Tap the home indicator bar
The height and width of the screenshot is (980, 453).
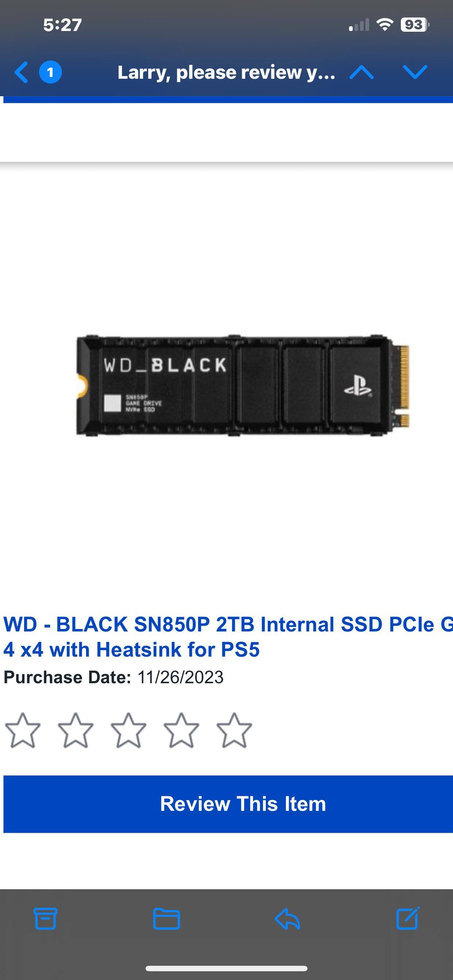226,969
